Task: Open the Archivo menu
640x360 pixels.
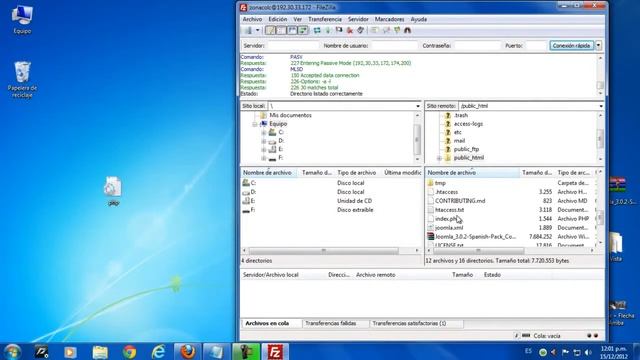Action: pos(252,19)
